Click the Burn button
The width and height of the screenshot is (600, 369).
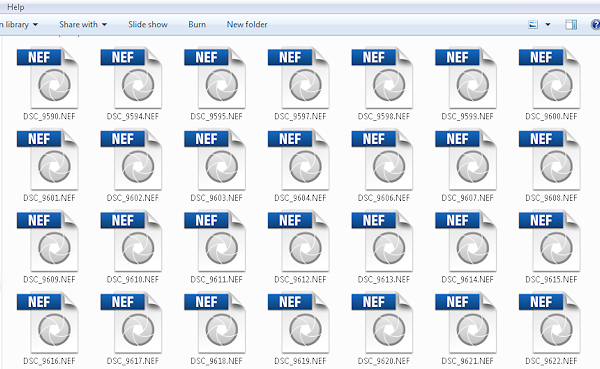point(197,24)
